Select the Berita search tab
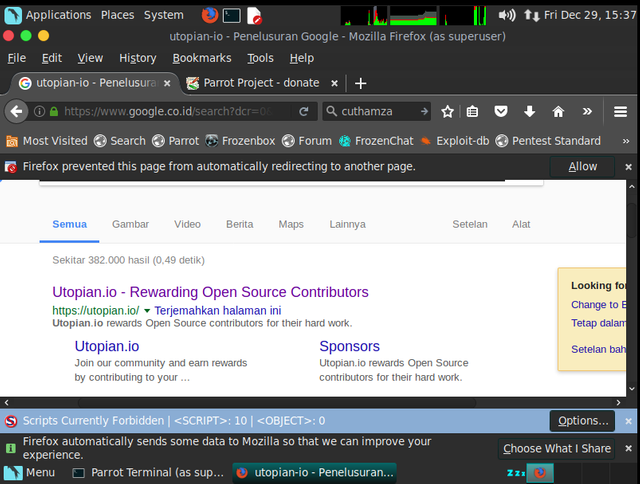This screenshot has height=484, width=640. click(x=240, y=224)
